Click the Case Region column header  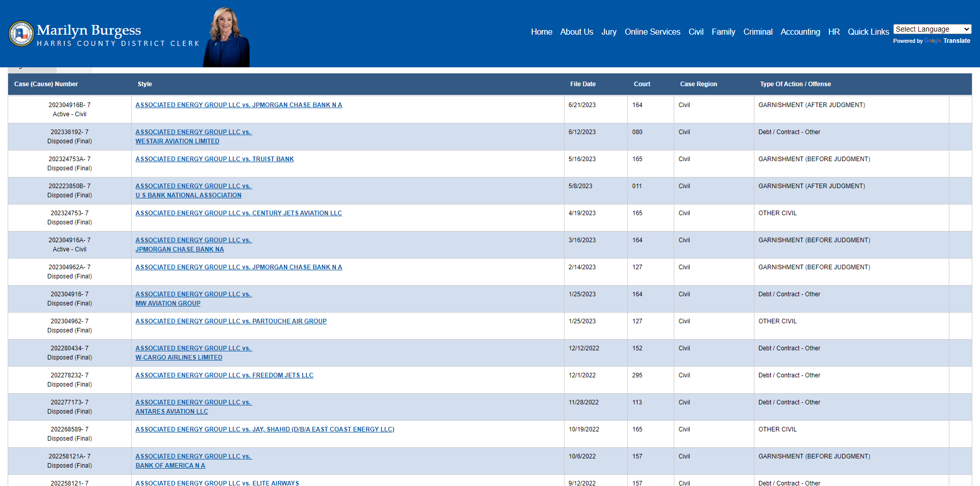coord(698,84)
